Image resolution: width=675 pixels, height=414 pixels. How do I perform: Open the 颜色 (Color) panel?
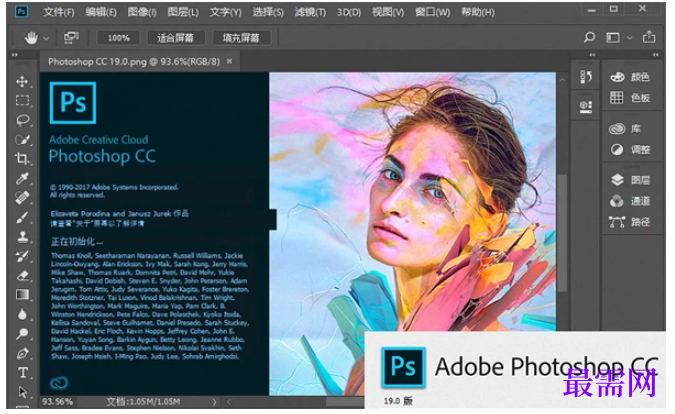click(630, 77)
